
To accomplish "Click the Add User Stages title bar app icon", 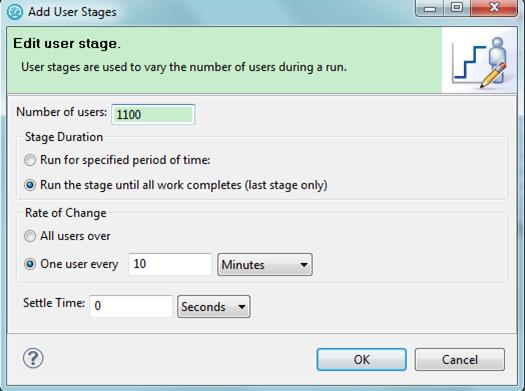I will 15,12.
